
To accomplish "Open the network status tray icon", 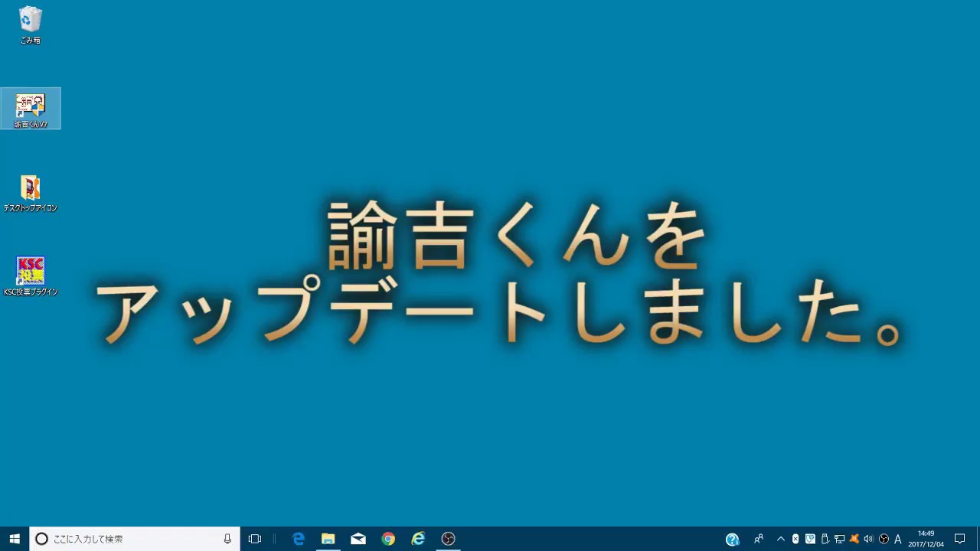I will click(x=839, y=539).
